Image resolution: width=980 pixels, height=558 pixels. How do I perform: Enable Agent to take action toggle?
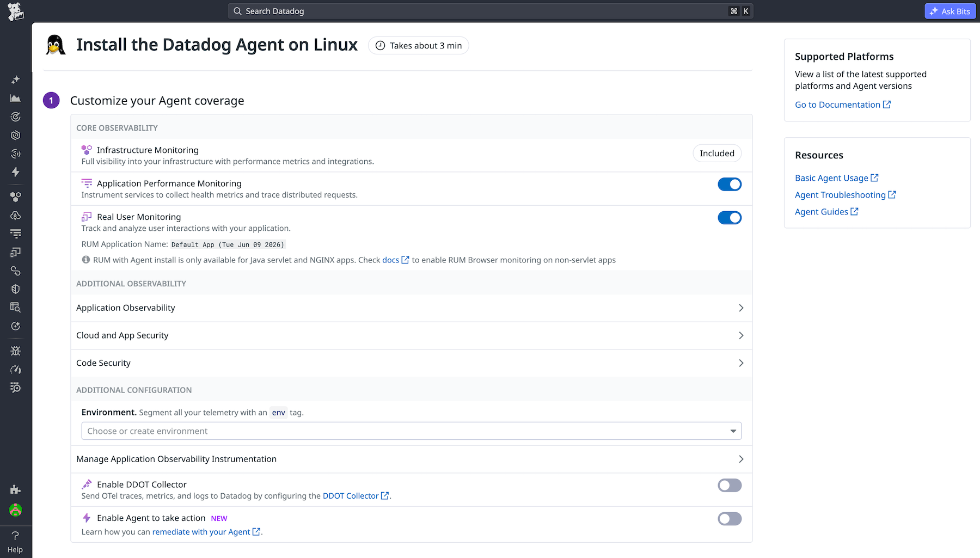pyautogui.click(x=730, y=519)
